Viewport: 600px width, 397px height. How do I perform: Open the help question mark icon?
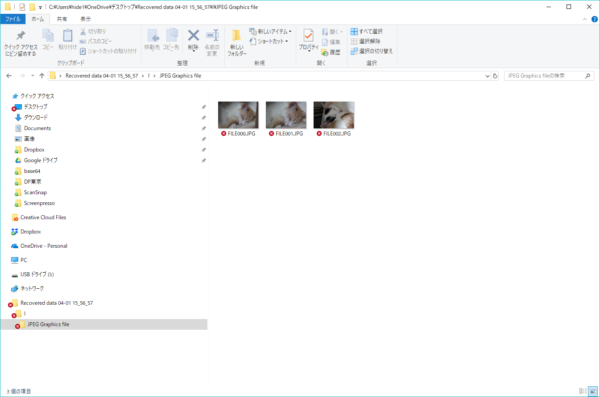click(x=594, y=19)
